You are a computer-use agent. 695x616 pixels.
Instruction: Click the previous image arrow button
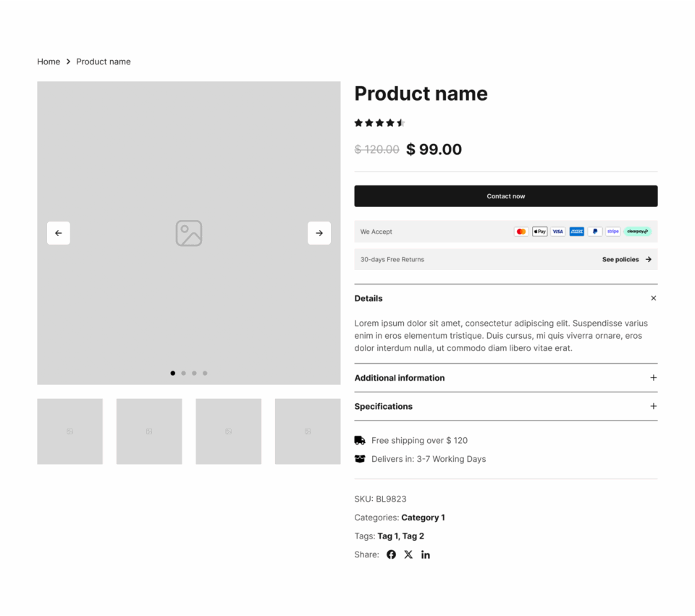(59, 233)
